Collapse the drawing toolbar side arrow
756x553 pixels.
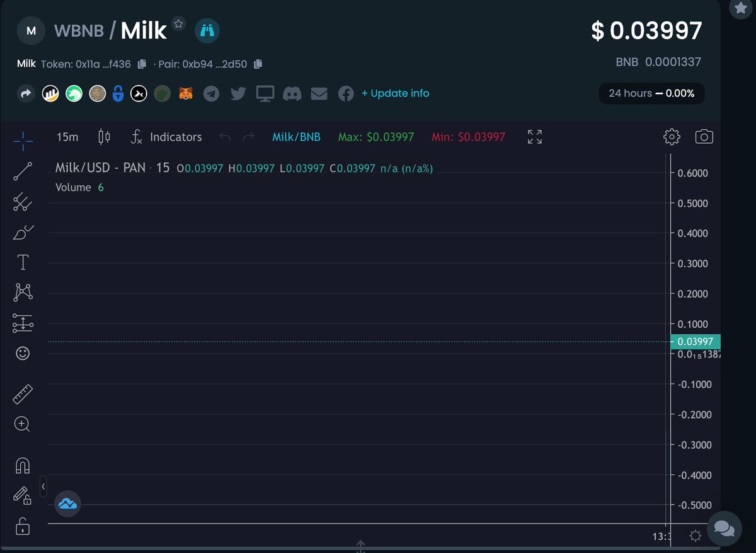pos(43,487)
